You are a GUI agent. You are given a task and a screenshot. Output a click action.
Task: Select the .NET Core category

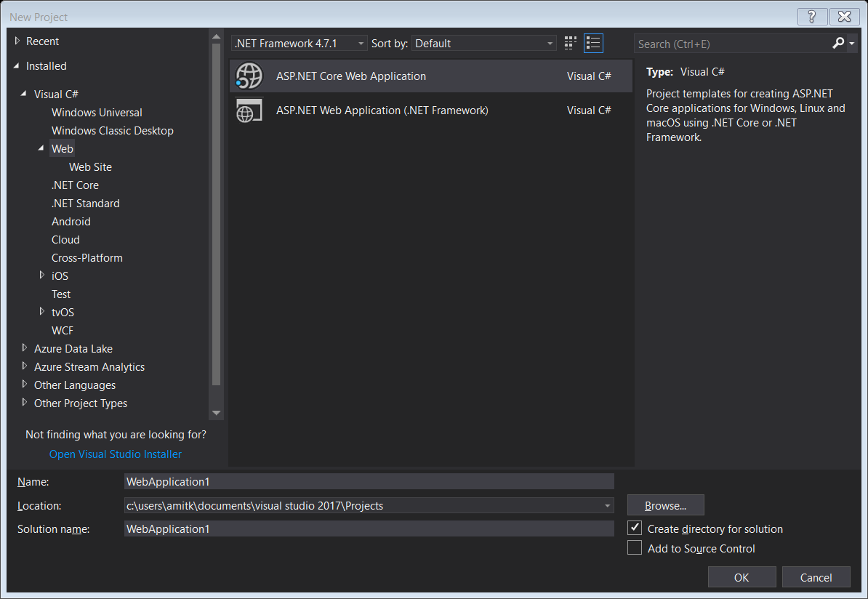tap(75, 185)
